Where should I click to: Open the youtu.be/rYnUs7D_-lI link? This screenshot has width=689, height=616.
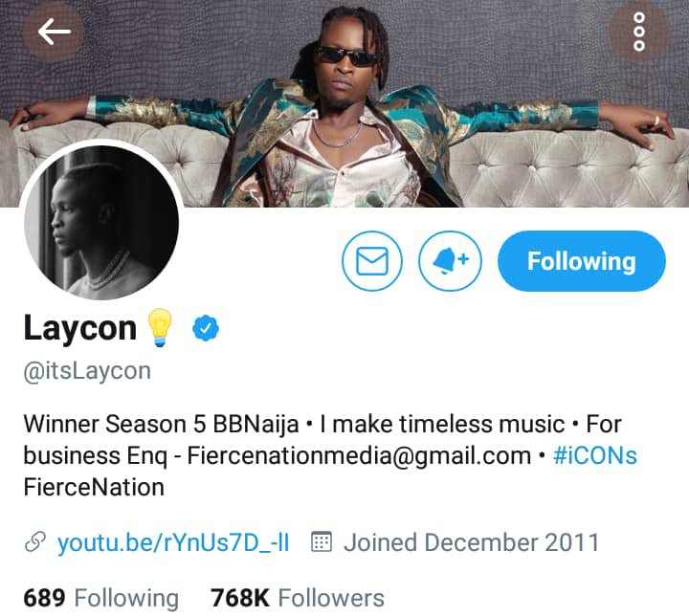click(x=173, y=542)
